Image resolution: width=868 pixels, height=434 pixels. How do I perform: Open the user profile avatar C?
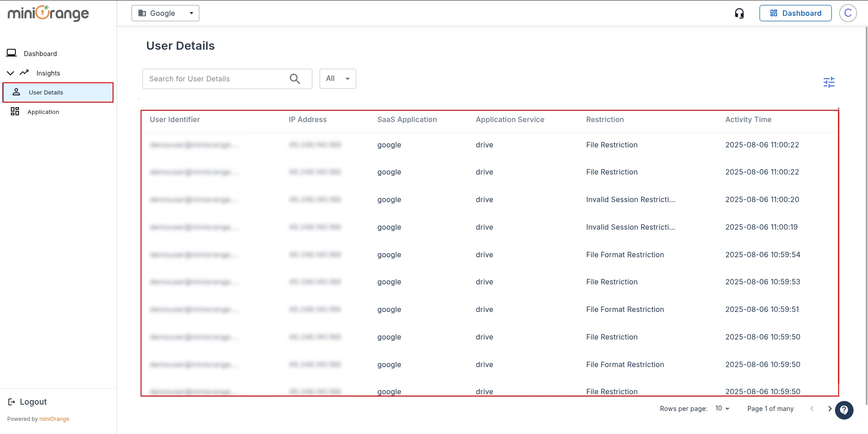click(x=848, y=13)
